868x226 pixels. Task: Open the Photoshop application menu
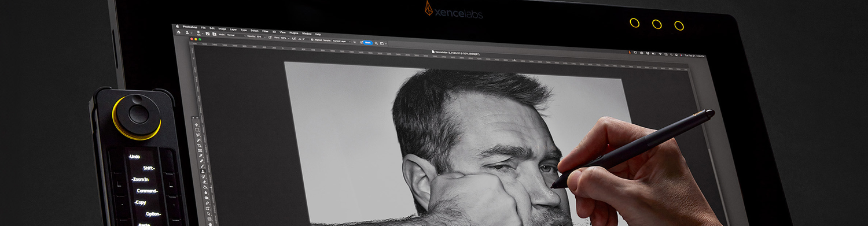click(190, 27)
